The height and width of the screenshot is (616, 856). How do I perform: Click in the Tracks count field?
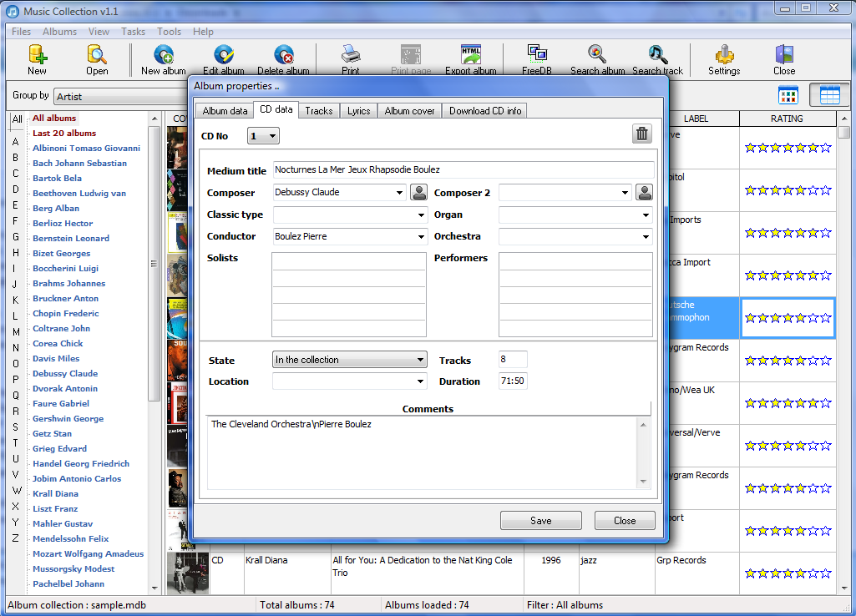click(x=513, y=359)
